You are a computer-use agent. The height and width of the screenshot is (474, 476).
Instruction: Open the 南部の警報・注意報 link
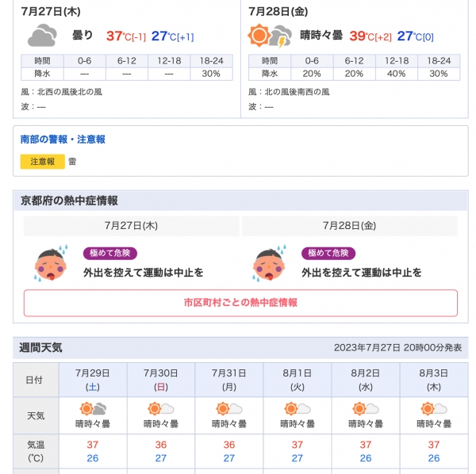(63, 140)
